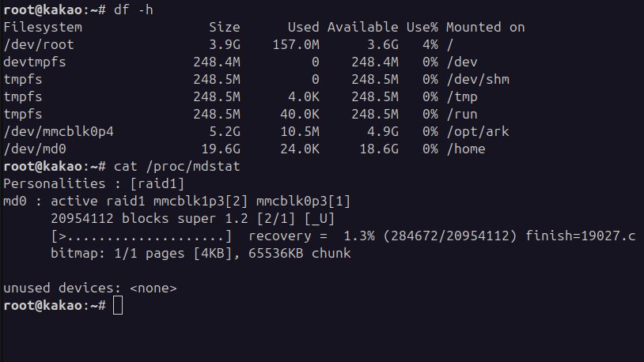
Task: Click the '18.6G' available value
Action: (x=379, y=149)
